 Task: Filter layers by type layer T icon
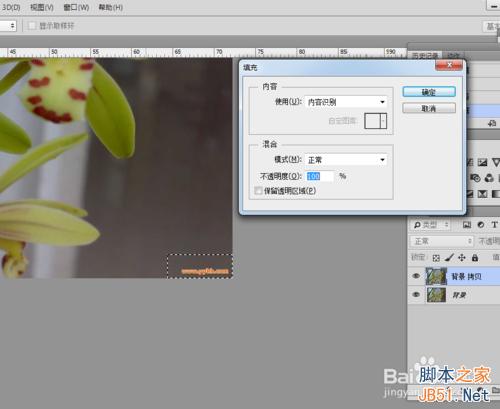[x=495, y=225]
